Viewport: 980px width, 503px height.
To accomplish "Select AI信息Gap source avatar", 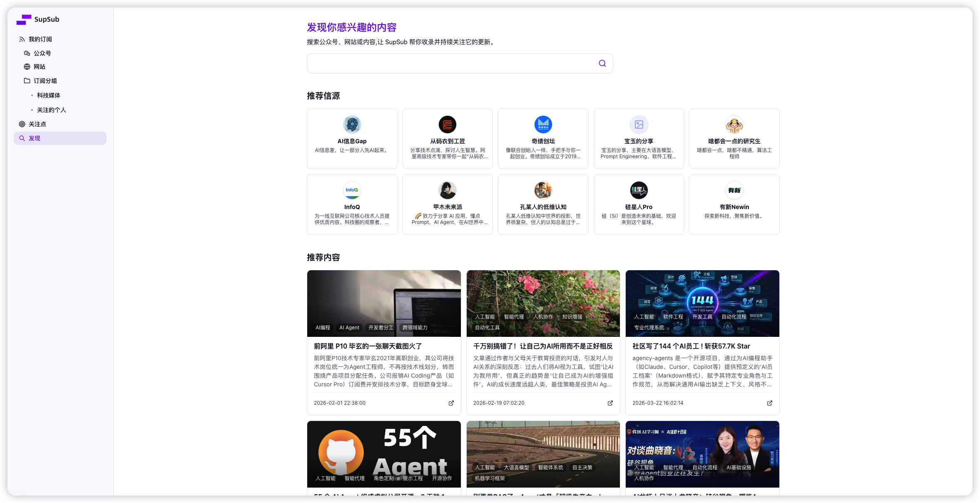I will pyautogui.click(x=352, y=125).
